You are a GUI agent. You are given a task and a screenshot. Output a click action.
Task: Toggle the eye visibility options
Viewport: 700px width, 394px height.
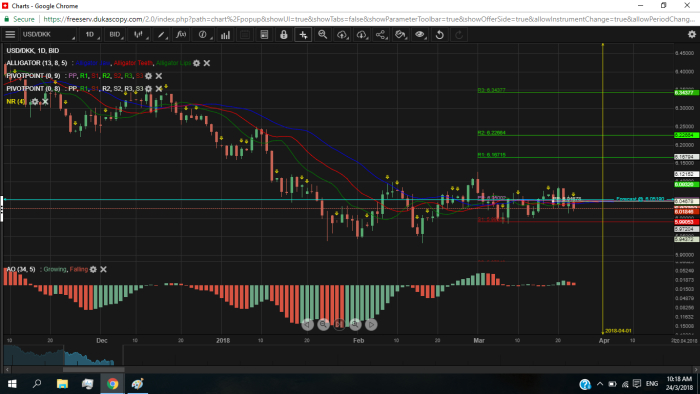420,34
